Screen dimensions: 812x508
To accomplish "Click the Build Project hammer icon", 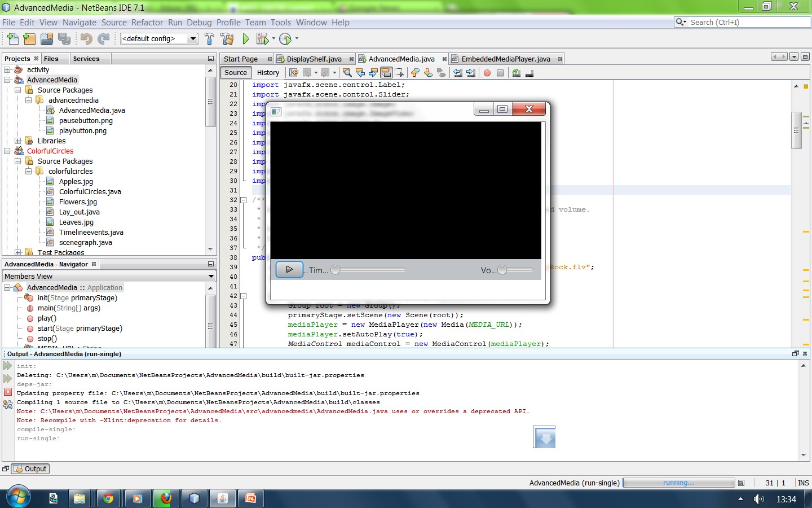I will tap(209, 38).
